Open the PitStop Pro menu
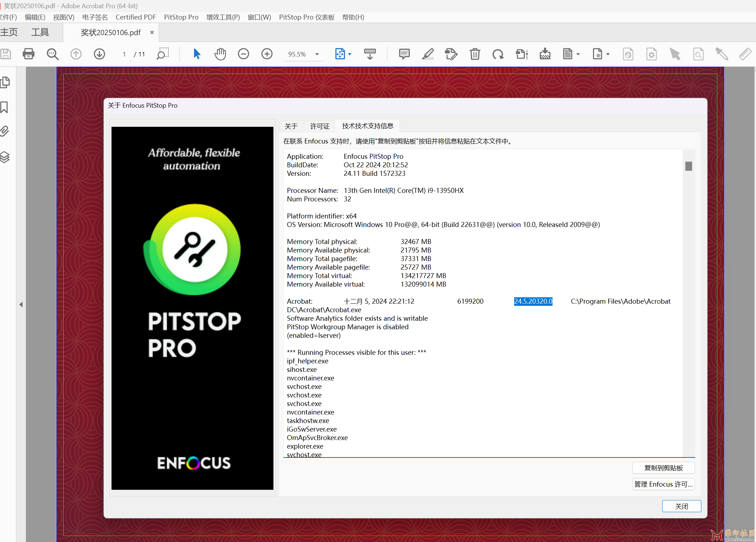 pos(181,17)
